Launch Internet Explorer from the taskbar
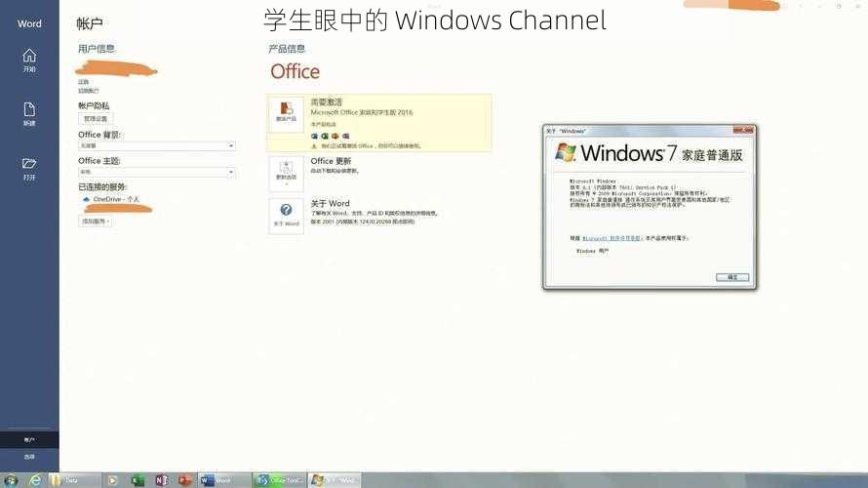 [35, 480]
